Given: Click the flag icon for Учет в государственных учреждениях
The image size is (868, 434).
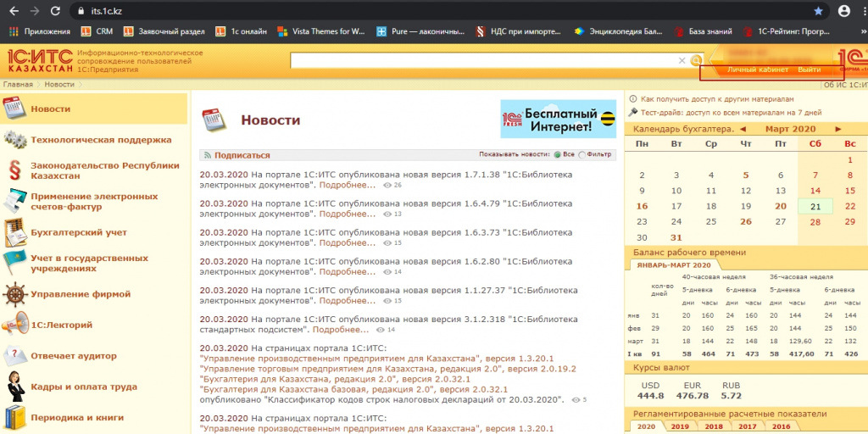Looking at the screenshot, I should coord(14,263).
